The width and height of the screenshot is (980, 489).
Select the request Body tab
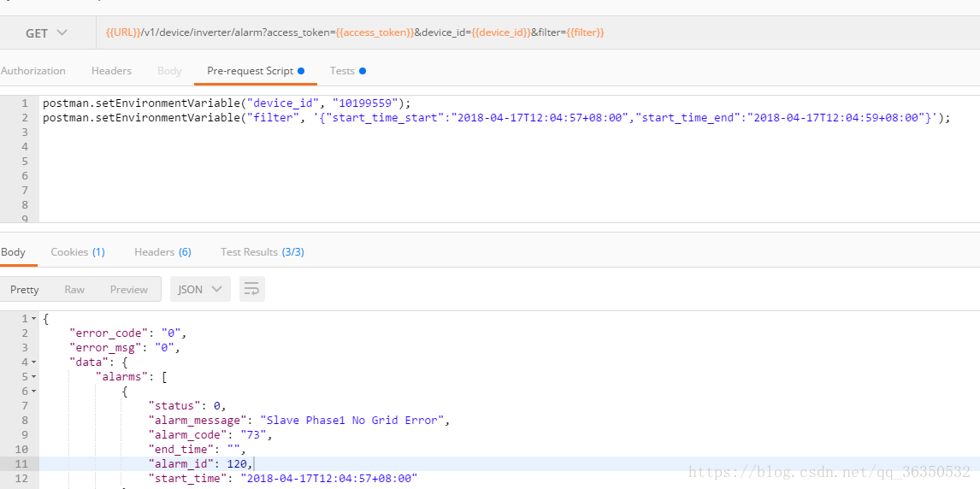169,71
